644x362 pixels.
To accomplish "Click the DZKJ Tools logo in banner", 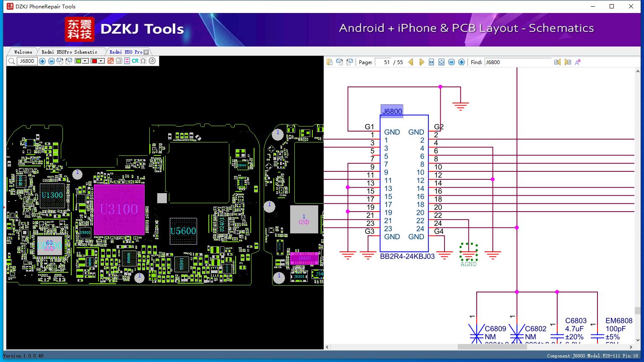I will [x=125, y=29].
